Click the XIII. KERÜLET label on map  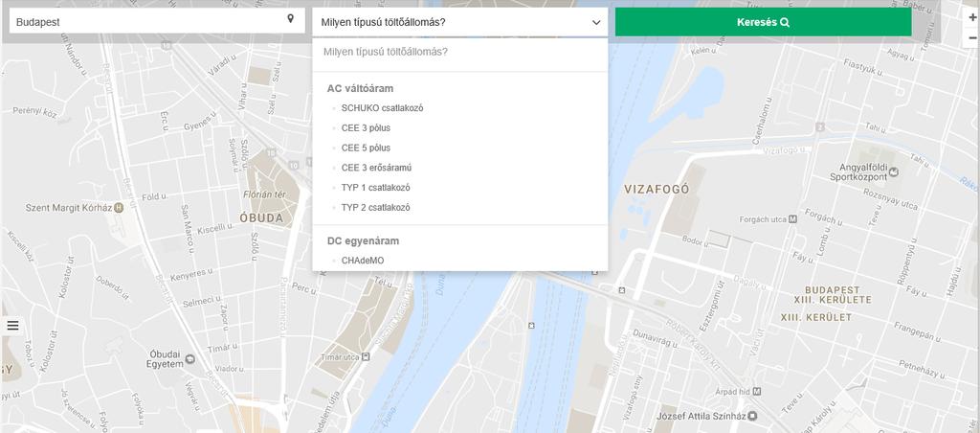pos(815,317)
